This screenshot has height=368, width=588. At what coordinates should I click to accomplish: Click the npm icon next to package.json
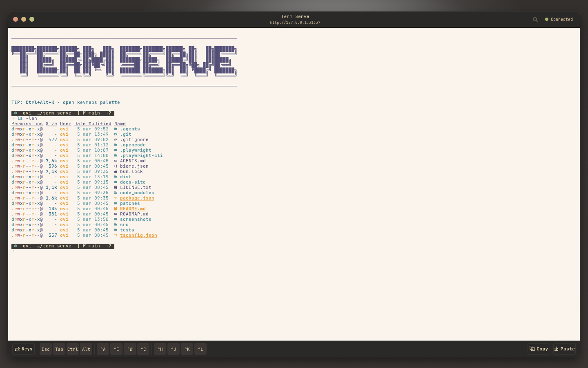pos(116,198)
